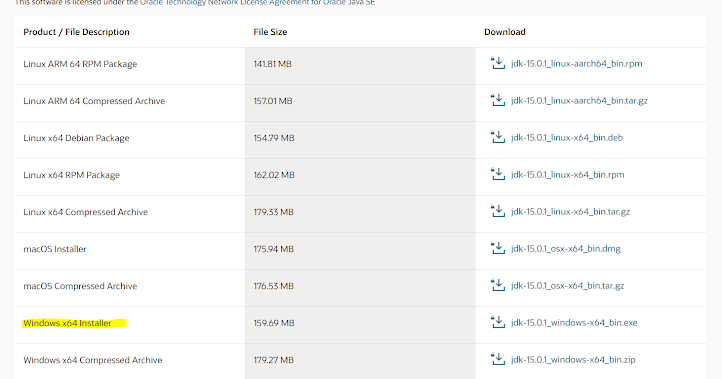Screen dimensions: 722x379
Task: Click download icon beside jdk-15.0.1_osx-x64_bin.dmg
Action: (498, 248)
